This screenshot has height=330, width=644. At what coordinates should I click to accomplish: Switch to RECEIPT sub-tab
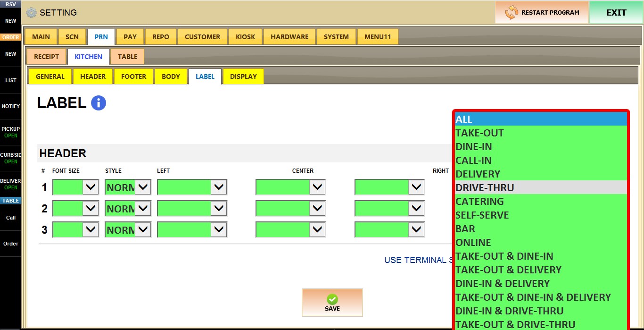(x=46, y=57)
